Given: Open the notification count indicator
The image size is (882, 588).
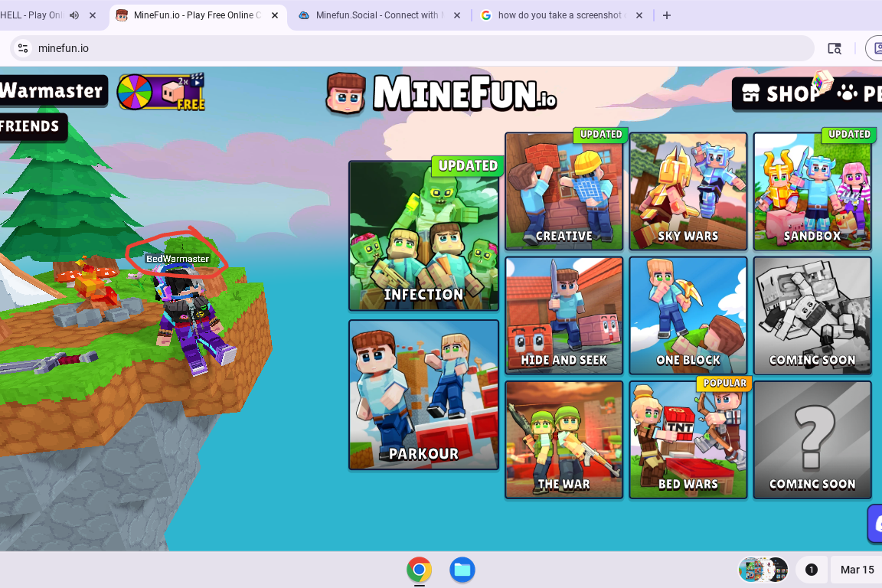Looking at the screenshot, I should 812,570.
